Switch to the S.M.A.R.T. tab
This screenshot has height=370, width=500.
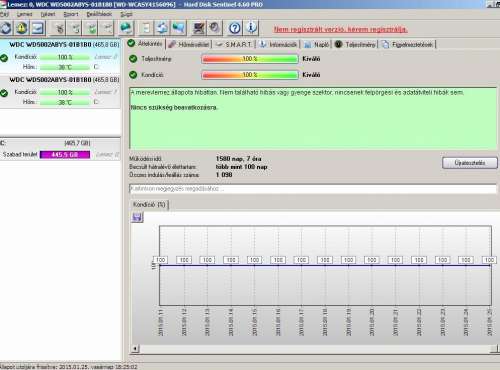click(x=234, y=44)
